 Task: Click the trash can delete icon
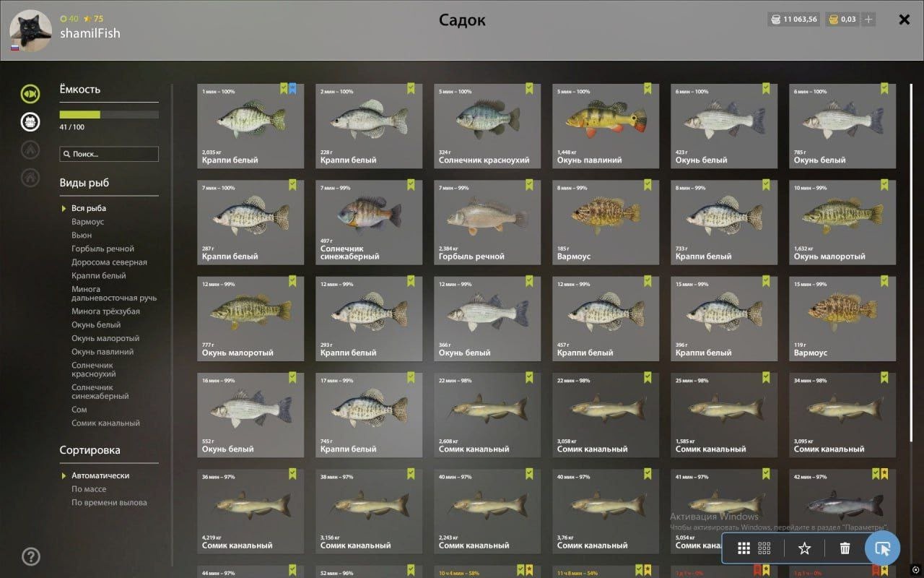(x=845, y=548)
